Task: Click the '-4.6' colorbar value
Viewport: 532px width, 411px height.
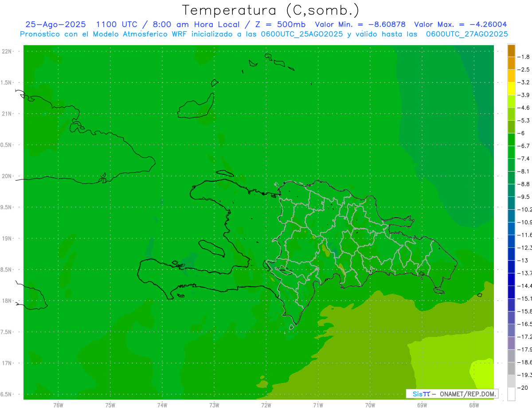Action: (524, 108)
